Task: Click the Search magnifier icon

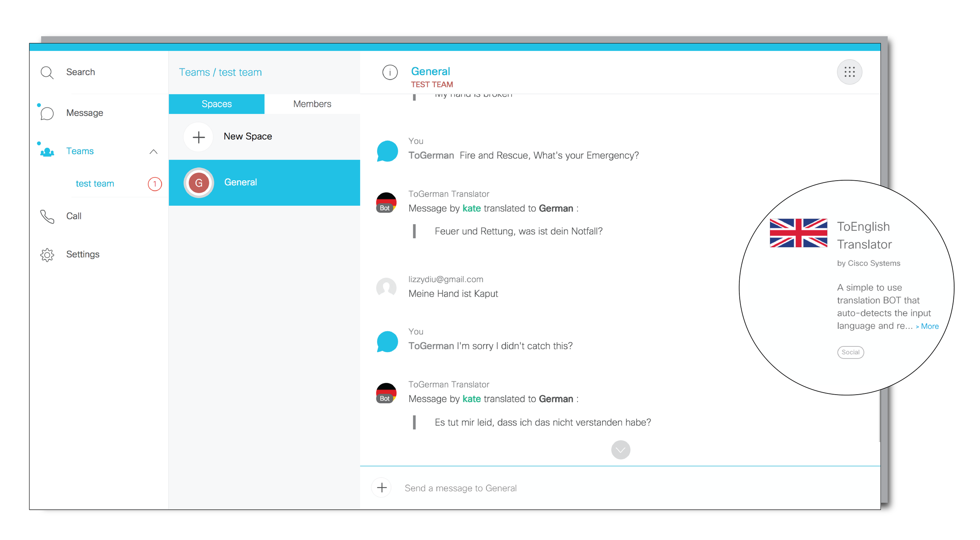Action: coord(47,72)
